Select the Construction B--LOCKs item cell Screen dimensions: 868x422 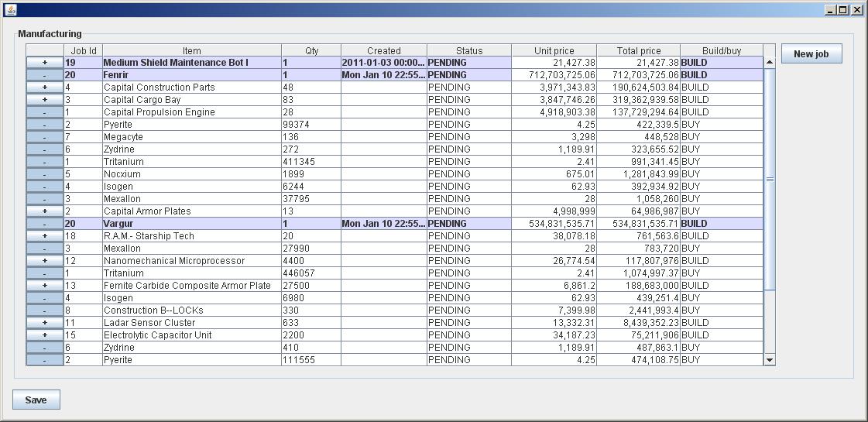point(192,310)
